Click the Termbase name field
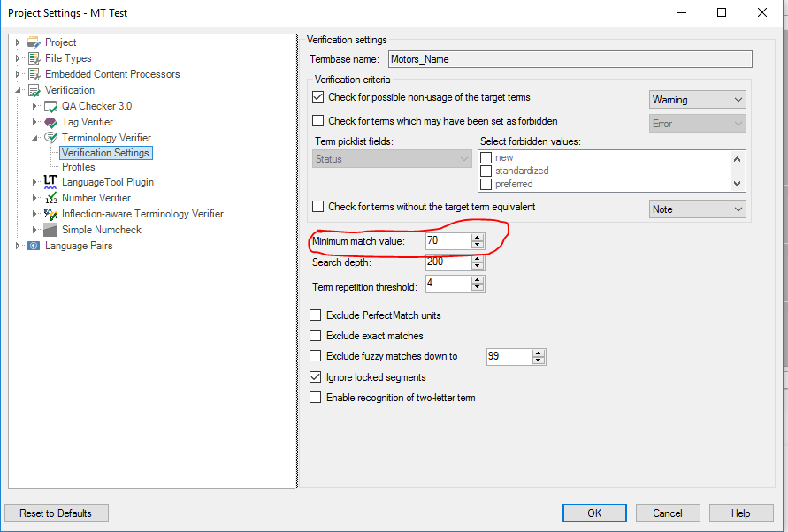The width and height of the screenshot is (788, 532). pos(570,59)
